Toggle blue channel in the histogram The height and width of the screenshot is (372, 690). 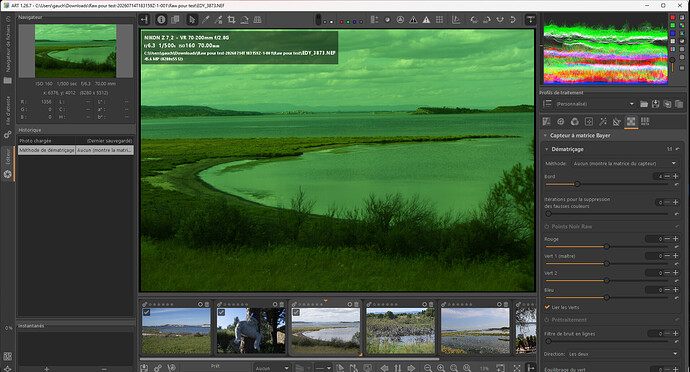(x=672, y=33)
